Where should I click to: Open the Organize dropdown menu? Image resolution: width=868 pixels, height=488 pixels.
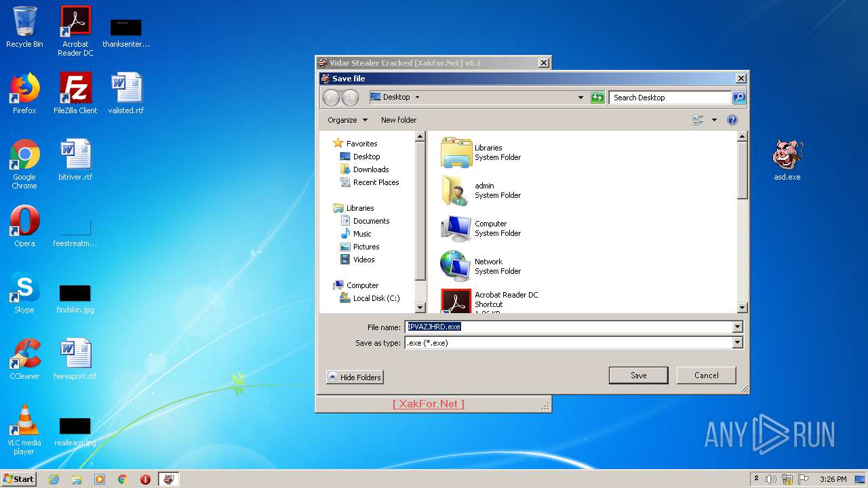click(347, 120)
